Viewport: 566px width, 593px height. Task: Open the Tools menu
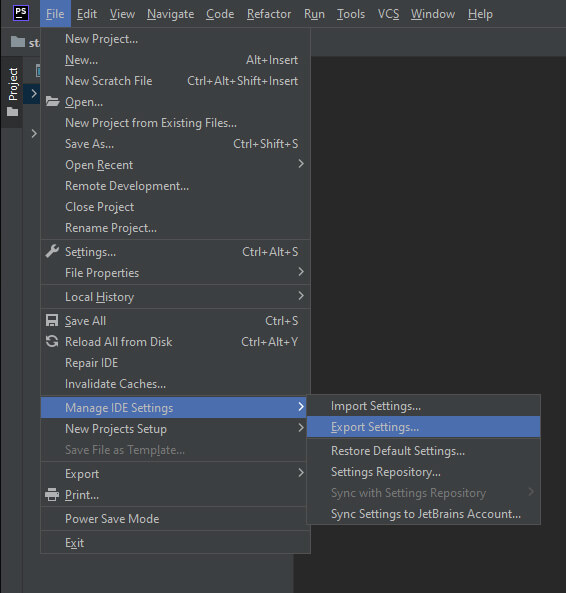coord(351,14)
